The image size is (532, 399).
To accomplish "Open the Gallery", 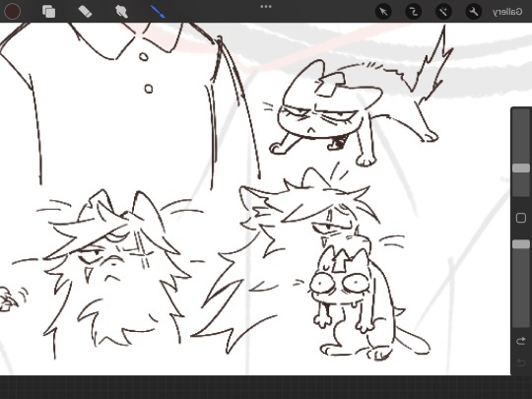I will pos(507,12).
